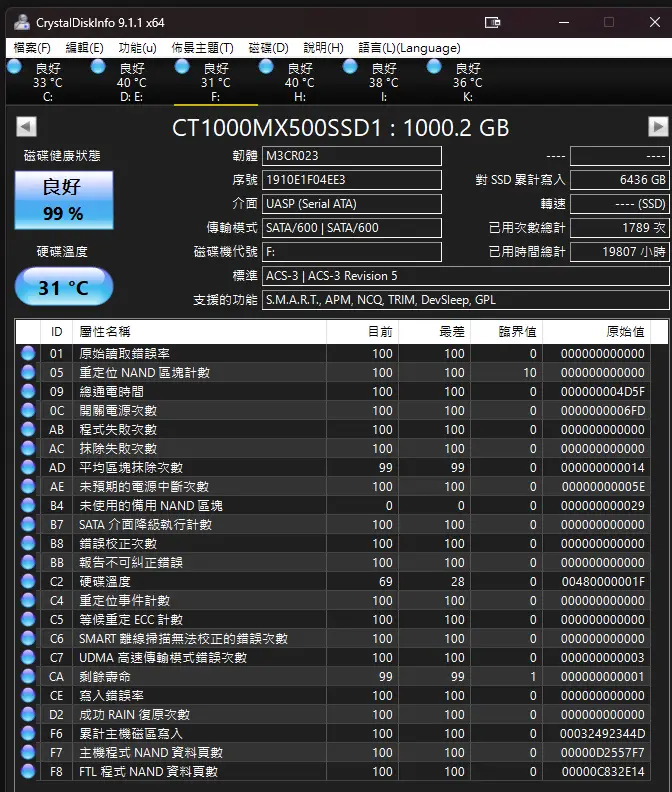This screenshot has height=792, width=672.
Task: Click status orb for attribute AC 抹除失敗次數
Action: point(28,449)
